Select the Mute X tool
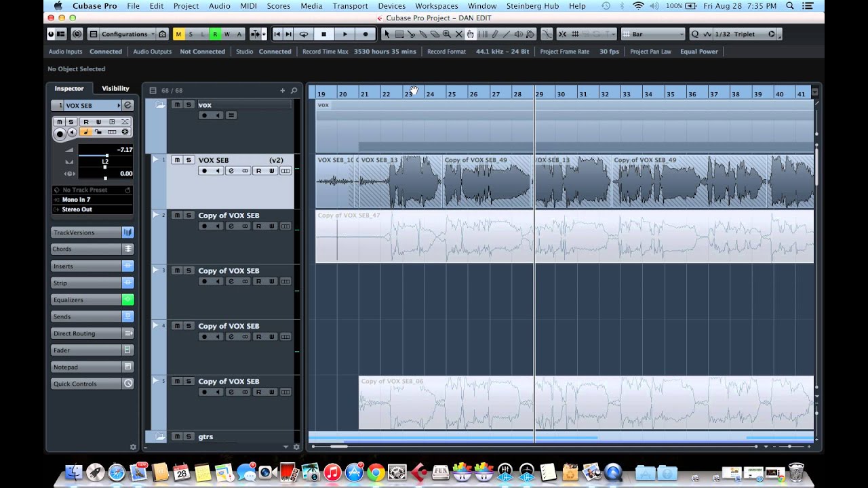The height and width of the screenshot is (488, 868). (x=458, y=34)
